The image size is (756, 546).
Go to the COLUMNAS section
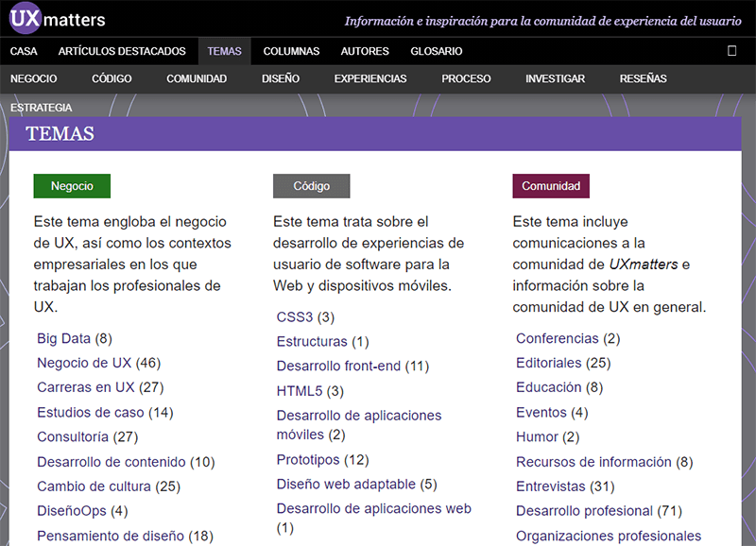(x=291, y=52)
